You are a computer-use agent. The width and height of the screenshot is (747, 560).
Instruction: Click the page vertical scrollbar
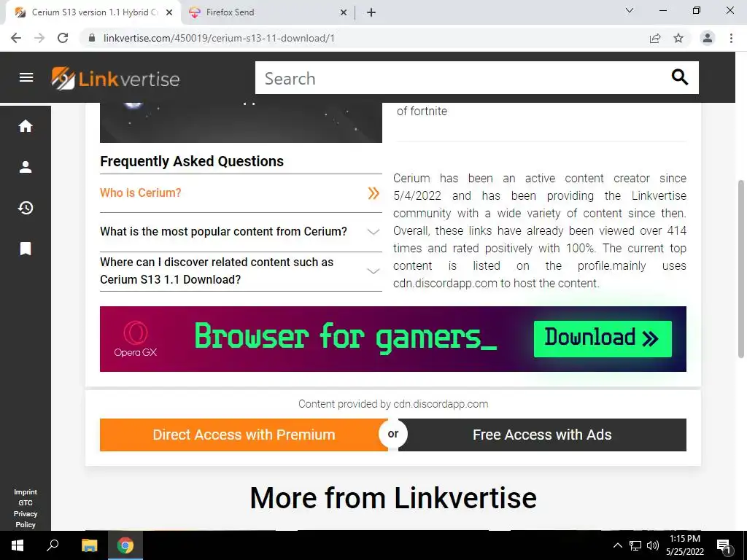click(741, 268)
